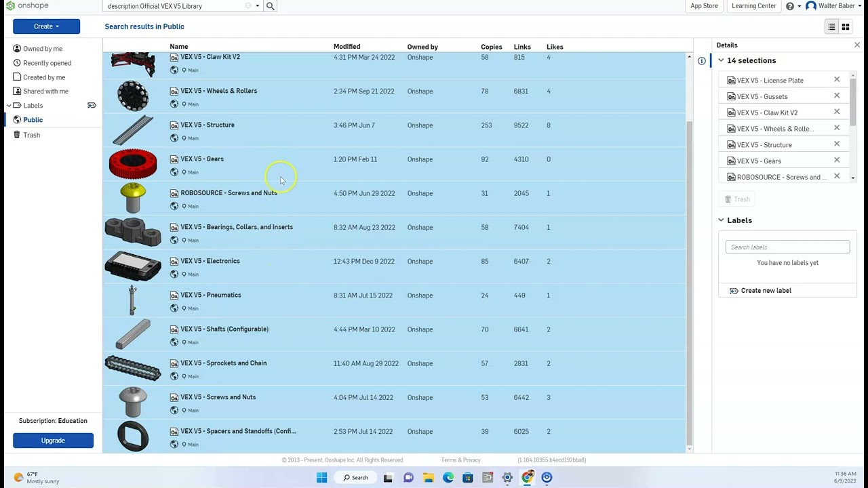Open VEX V5 - Wheels & Rollers document
The width and height of the screenshot is (868, 488).
[x=218, y=91]
